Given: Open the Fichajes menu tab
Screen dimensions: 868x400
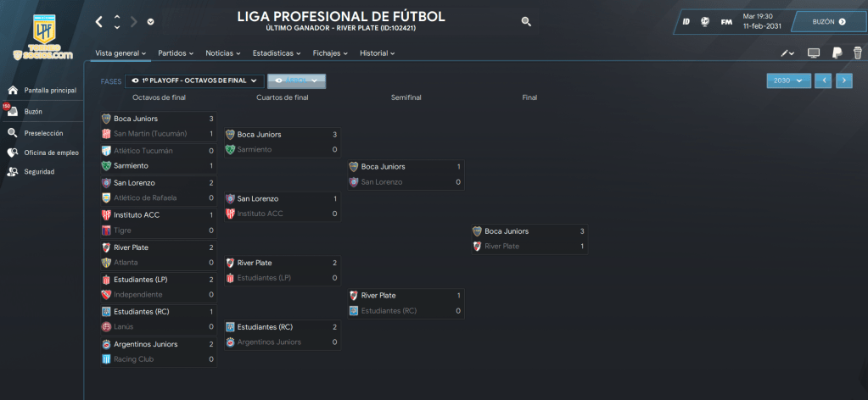Looking at the screenshot, I should [x=330, y=53].
